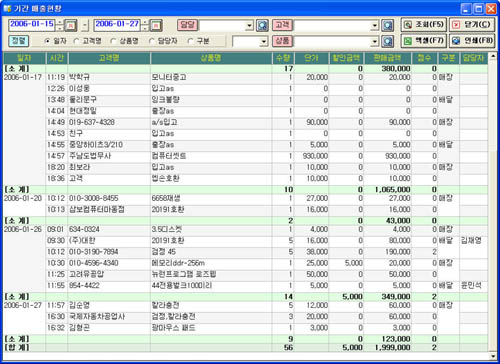The image size is (500, 364).
Task: Click the magnifier search icon next to 담당 field
Action: tap(262, 25)
